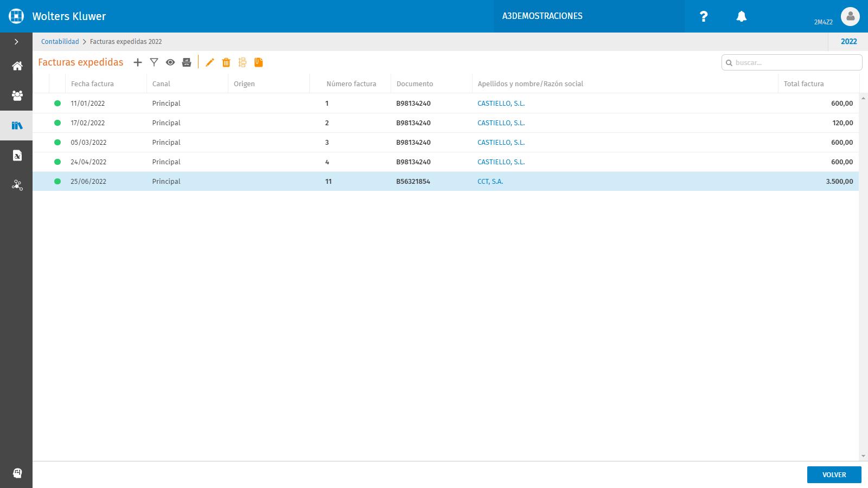
Task: Open CASTIELLO, S.L. link for invoice 3
Action: [501, 142]
